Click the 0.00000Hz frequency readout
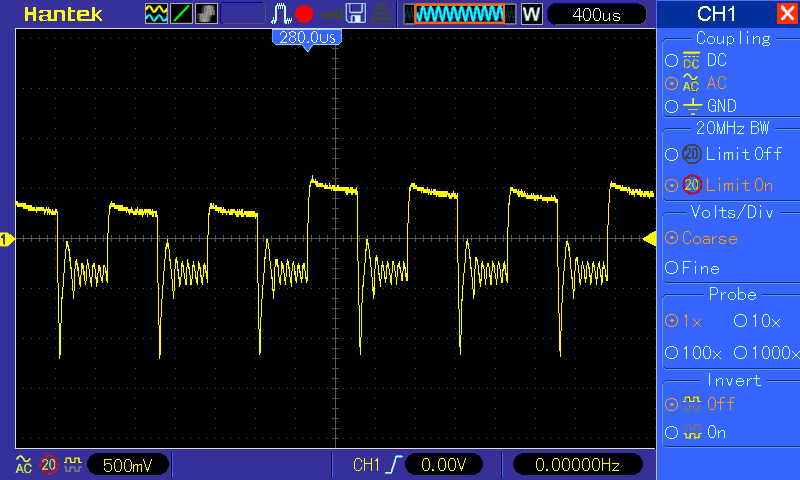The image size is (800, 480). click(x=577, y=465)
